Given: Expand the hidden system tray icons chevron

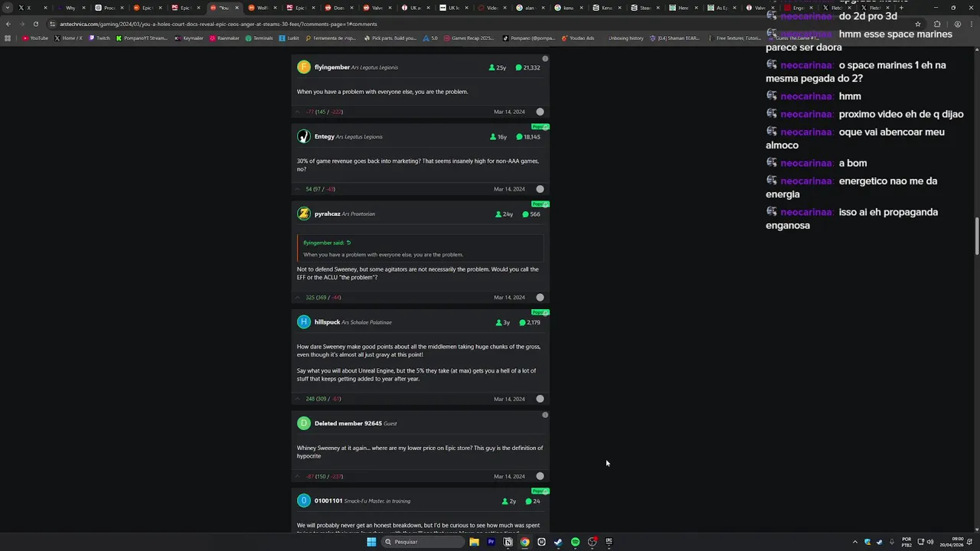Looking at the screenshot, I should (855, 542).
